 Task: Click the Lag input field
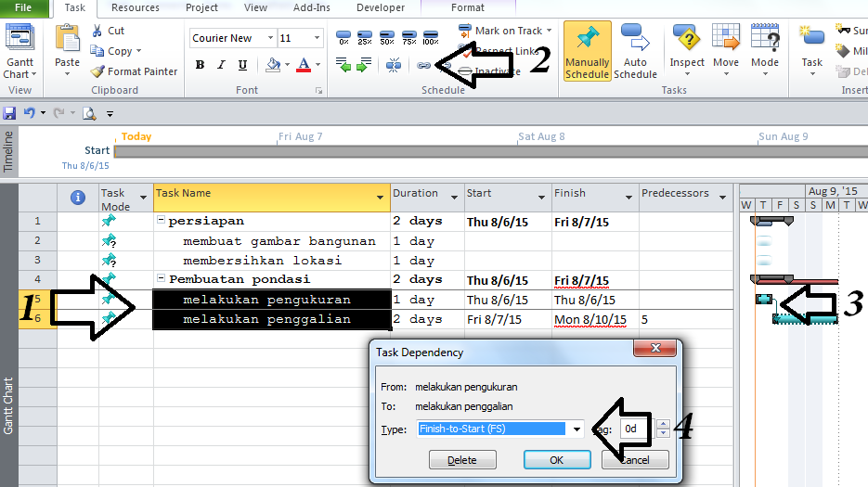point(634,429)
